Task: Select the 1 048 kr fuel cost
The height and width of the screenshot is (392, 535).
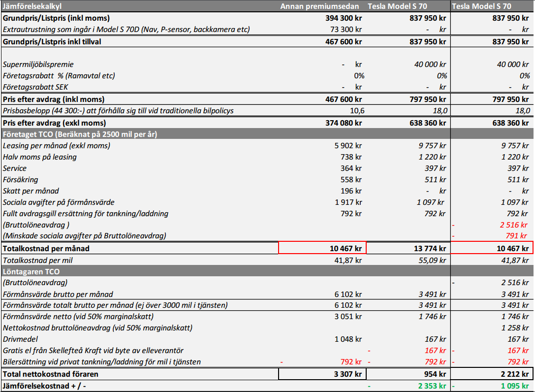Action: (348, 339)
